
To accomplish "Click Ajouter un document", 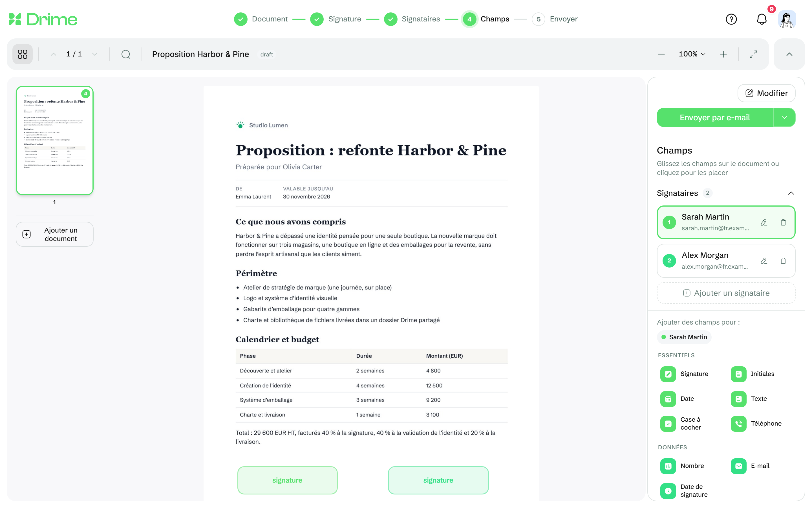I will click(x=55, y=234).
